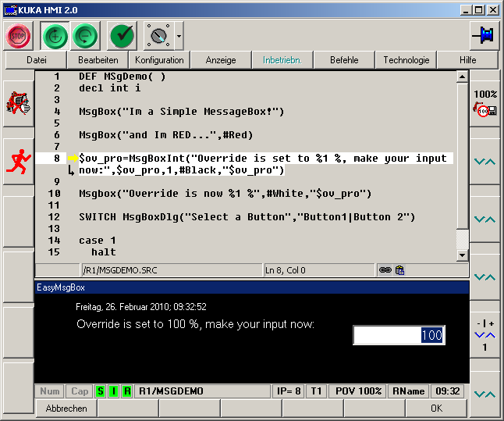Click the jog increment stepper showing 1
The height and width of the screenshot is (421, 504).
[484, 334]
